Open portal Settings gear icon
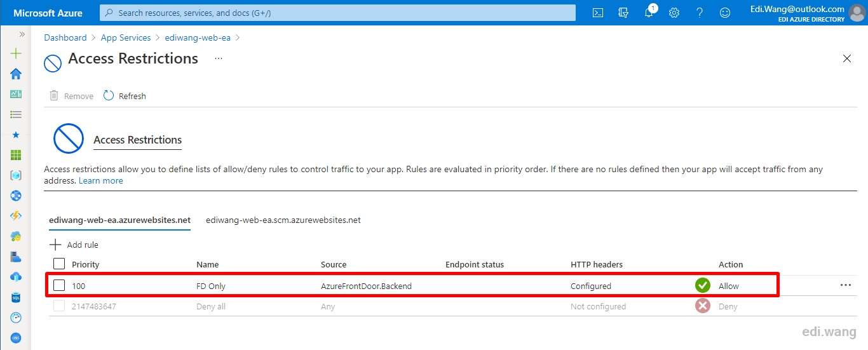 coord(674,13)
